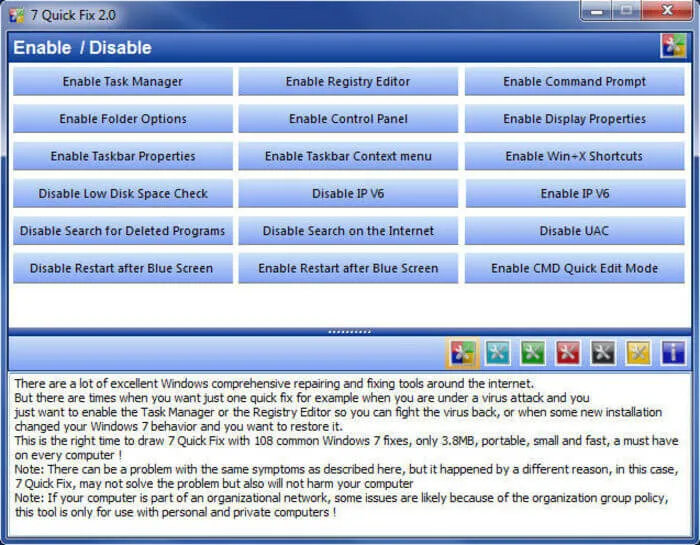Viewport: 700px width, 545px height.
Task: Click the colorful icon in Enable / Disable header
Action: pos(673,46)
